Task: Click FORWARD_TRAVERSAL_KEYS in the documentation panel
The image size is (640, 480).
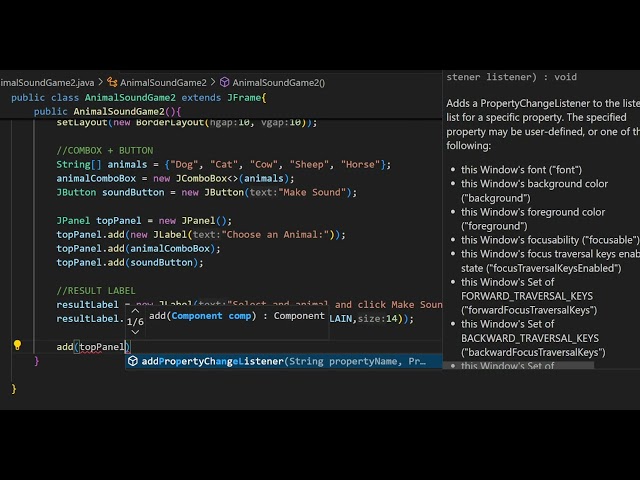Action: pyautogui.click(x=527, y=296)
